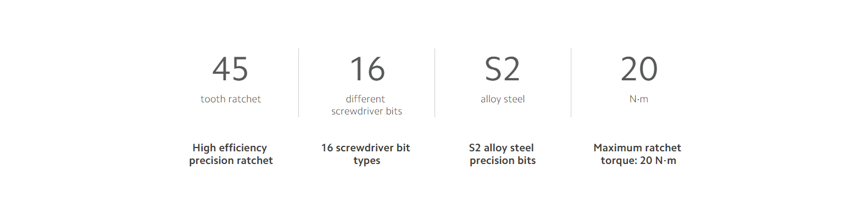The width and height of the screenshot is (868, 208).
Task: Click "precision ratchet" in bold text
Action: 231,161
